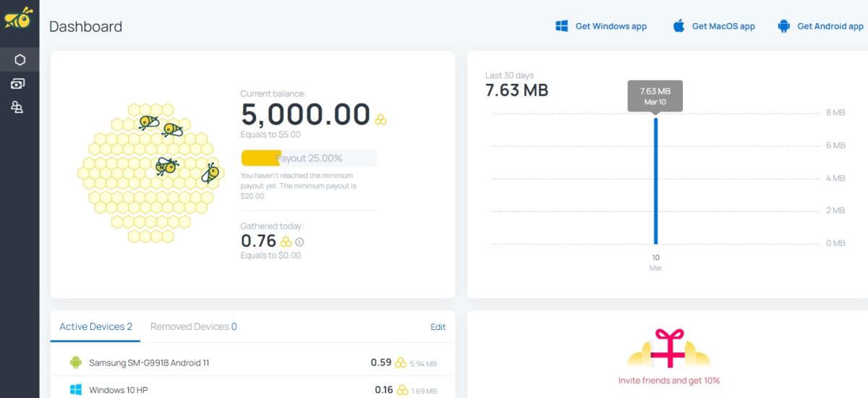Click Invite friends and get 10%
This screenshot has width=868, height=398.
click(668, 381)
